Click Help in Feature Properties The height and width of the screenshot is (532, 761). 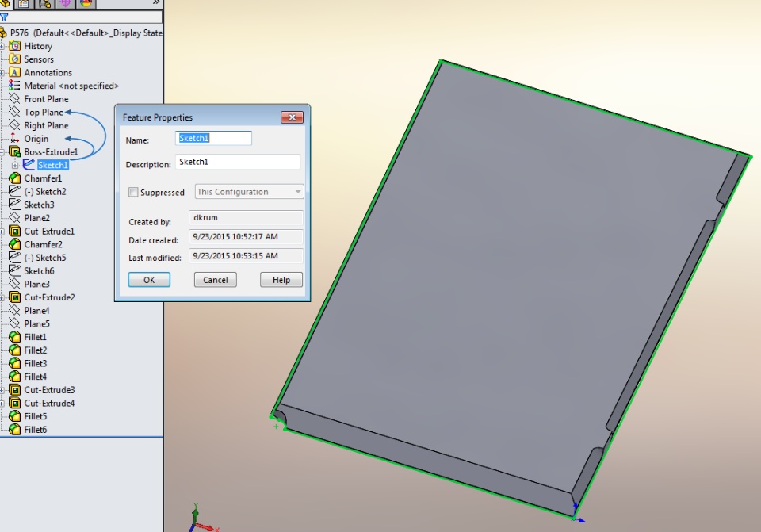[281, 280]
